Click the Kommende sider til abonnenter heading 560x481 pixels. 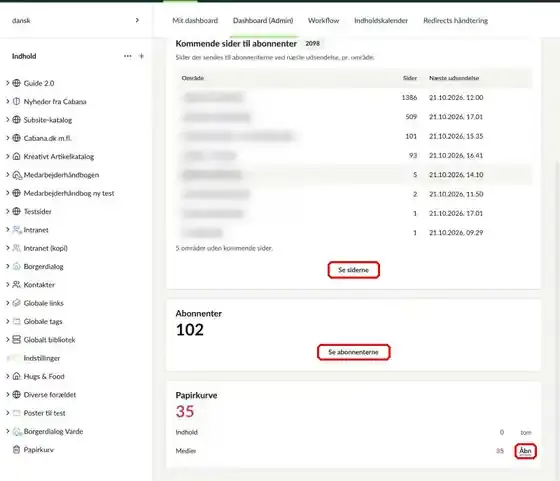pyautogui.click(x=236, y=44)
